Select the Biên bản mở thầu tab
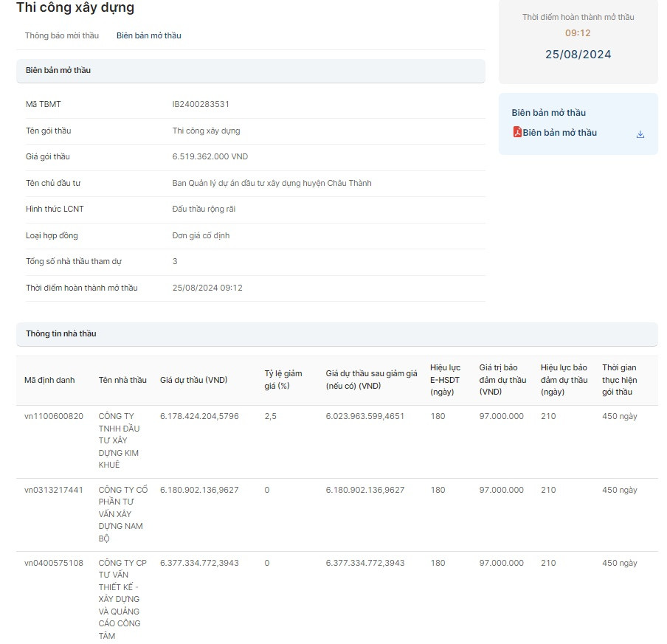The height and width of the screenshot is (644, 667). pos(148,35)
